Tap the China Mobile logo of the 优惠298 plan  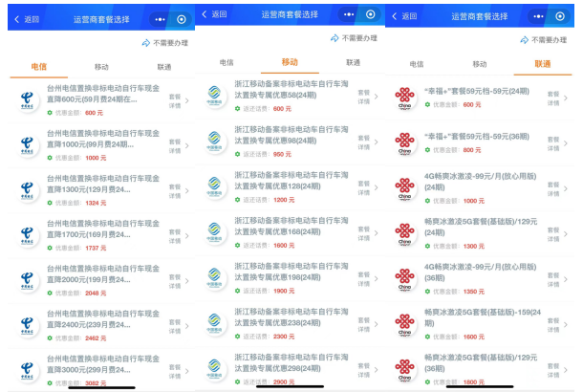(x=214, y=369)
